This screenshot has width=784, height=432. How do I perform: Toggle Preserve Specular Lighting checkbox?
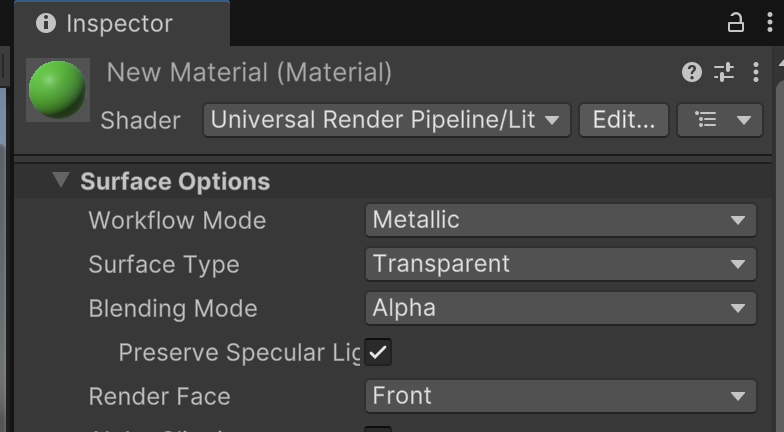coord(378,352)
